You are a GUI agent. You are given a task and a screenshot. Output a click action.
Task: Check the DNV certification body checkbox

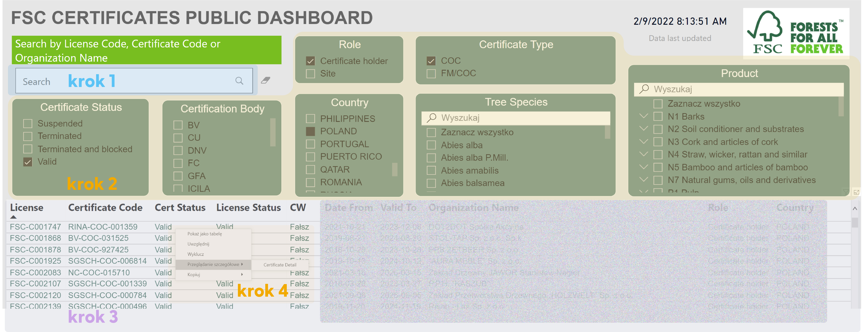coord(178,151)
